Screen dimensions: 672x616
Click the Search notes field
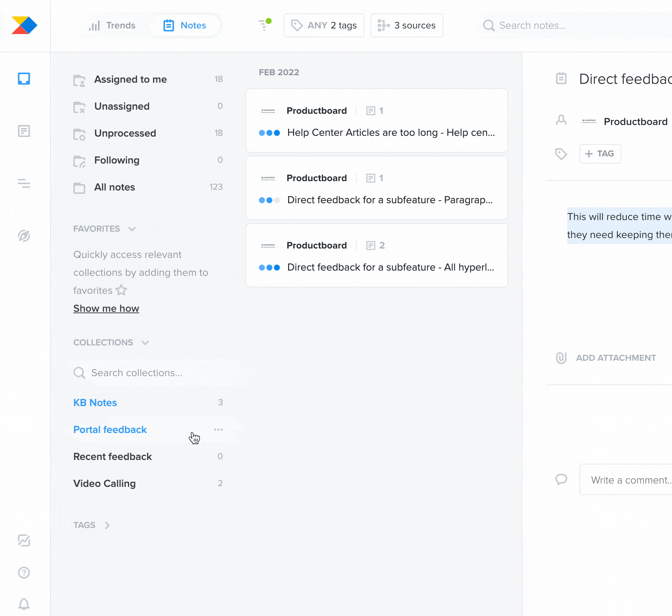tap(576, 25)
